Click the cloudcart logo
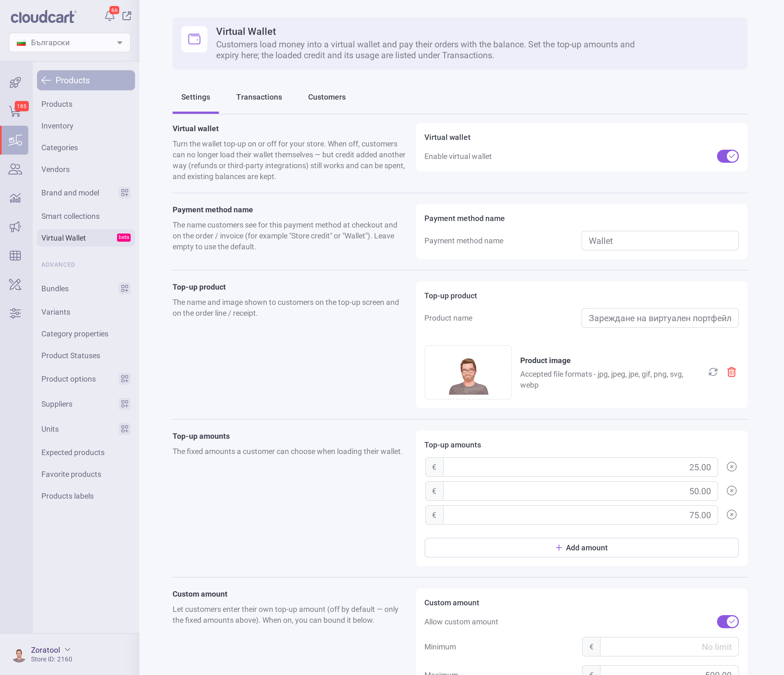 (x=43, y=17)
